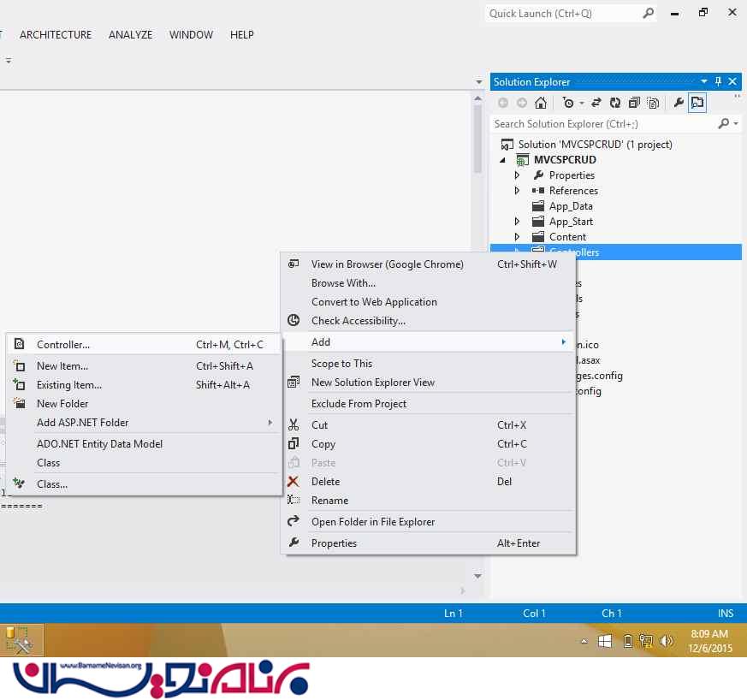
Task: Click the Collapse All icon
Action: tap(634, 103)
